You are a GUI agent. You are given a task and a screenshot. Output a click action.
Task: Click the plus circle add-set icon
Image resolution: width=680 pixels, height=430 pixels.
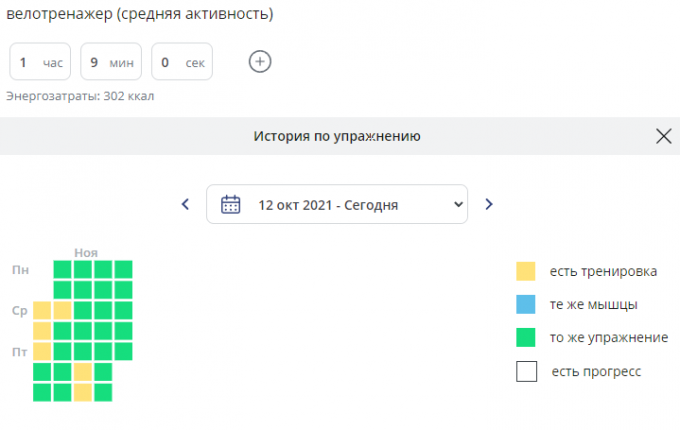[260, 62]
